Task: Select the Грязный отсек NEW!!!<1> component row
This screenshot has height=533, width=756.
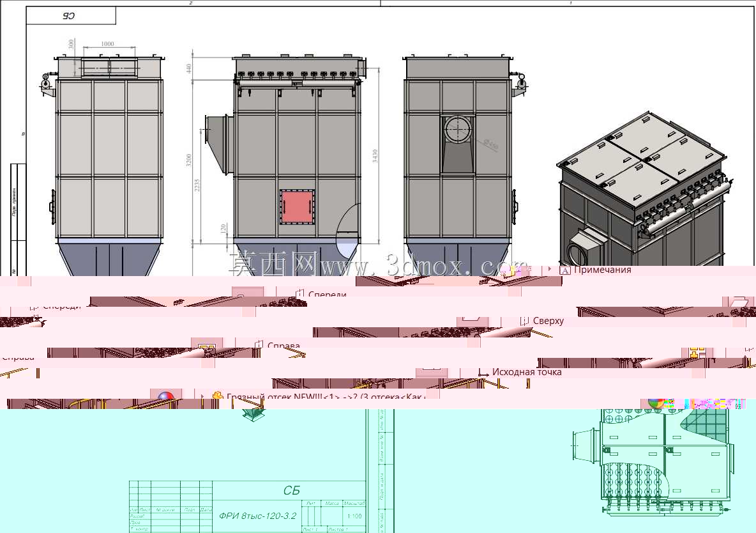Action: tap(326, 397)
